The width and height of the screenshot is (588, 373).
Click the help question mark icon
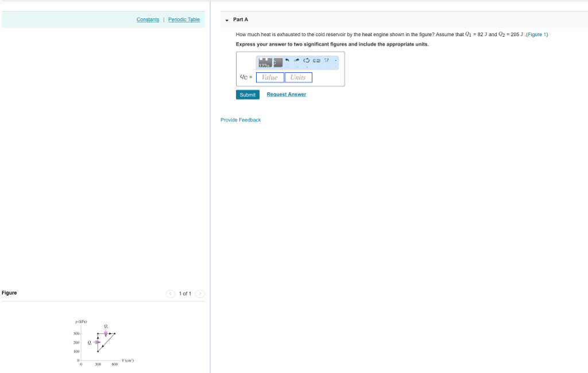327,61
